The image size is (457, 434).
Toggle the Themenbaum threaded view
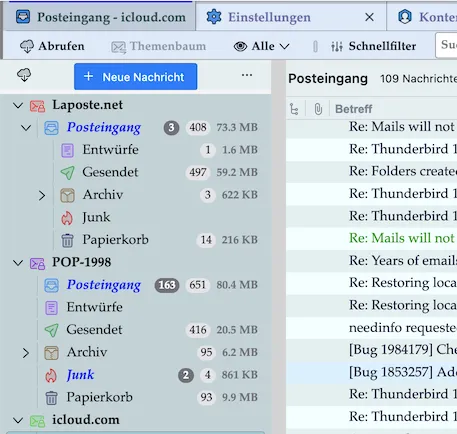pyautogui.click(x=158, y=46)
